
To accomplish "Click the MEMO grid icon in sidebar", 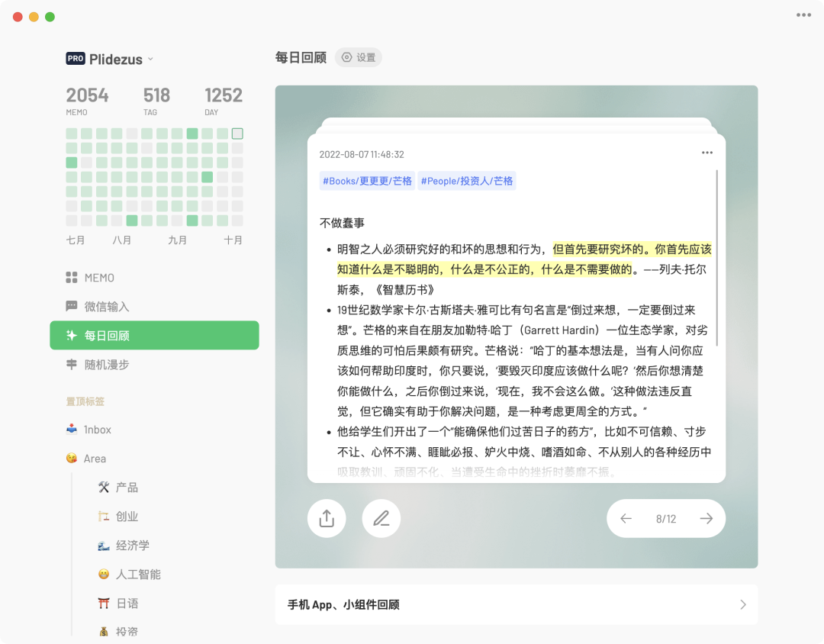I will 72,278.
